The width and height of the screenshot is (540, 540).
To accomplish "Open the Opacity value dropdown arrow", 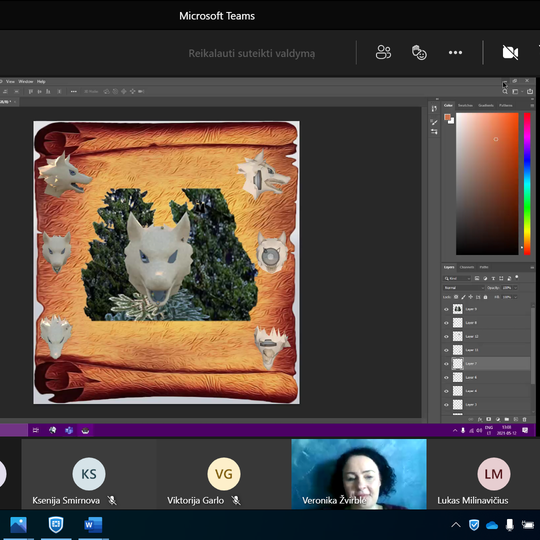I will pyautogui.click(x=516, y=288).
